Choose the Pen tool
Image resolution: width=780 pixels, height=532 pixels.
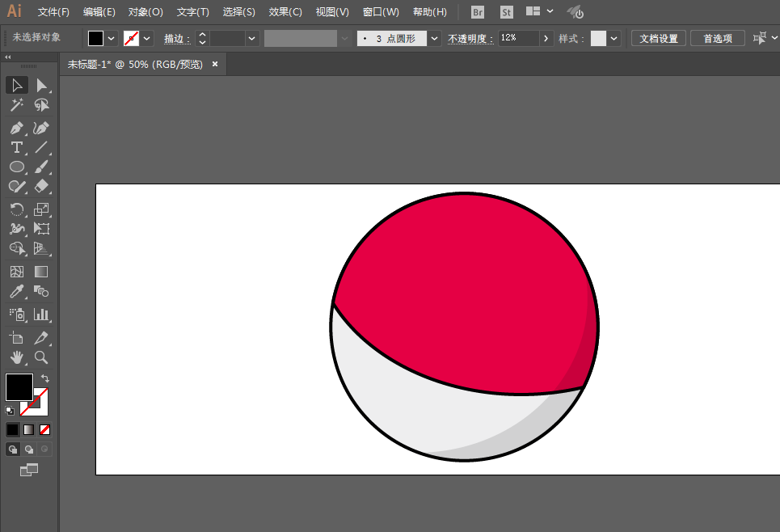tap(16, 128)
